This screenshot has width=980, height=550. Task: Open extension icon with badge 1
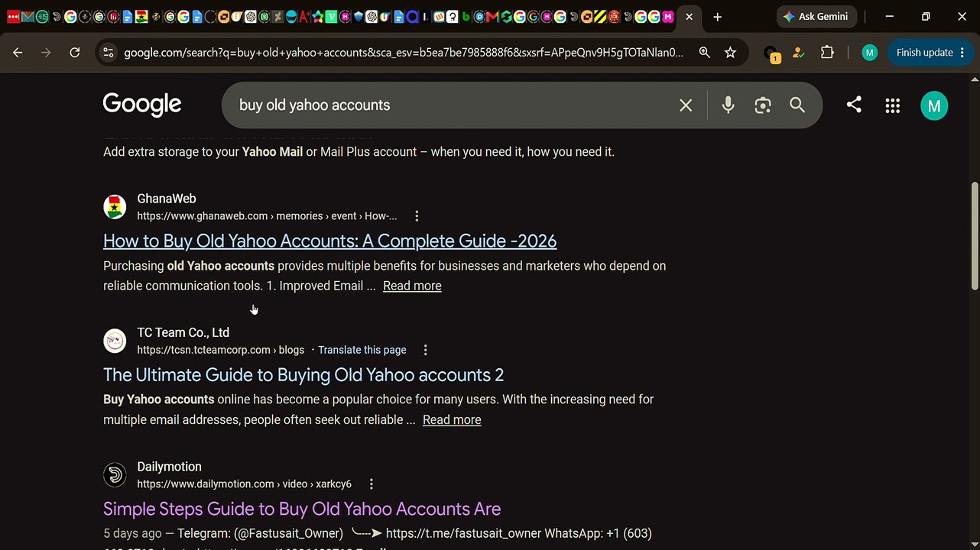pos(772,53)
